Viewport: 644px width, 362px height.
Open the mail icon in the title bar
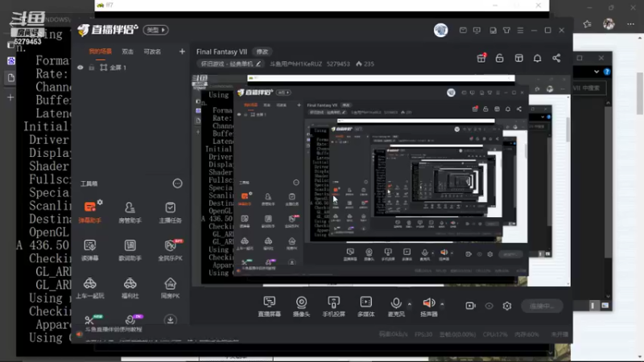[463, 31]
